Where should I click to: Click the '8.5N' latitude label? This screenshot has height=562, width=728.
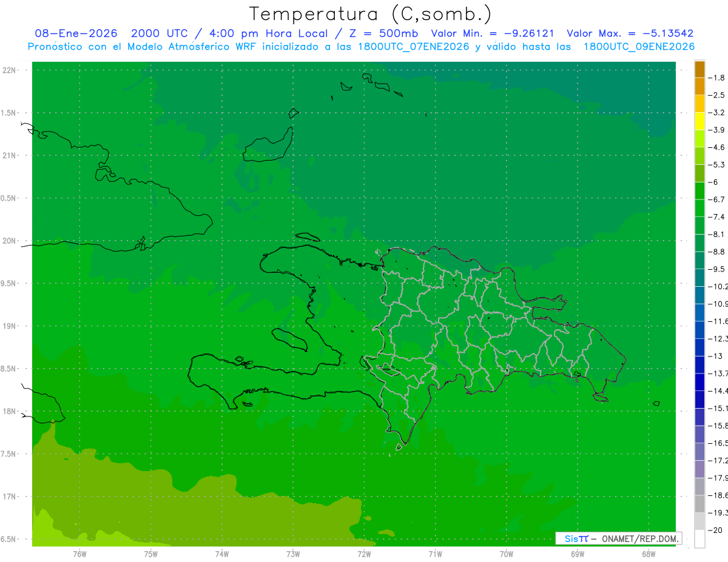click(9, 369)
